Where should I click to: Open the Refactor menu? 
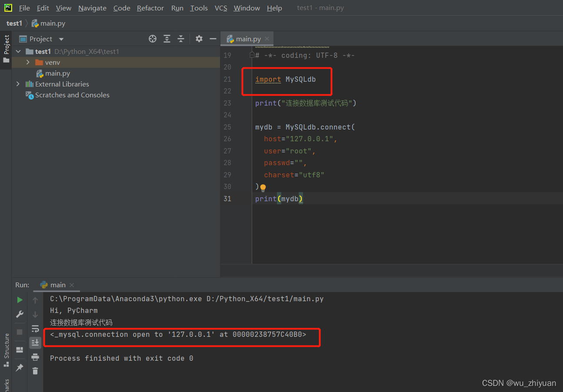150,8
